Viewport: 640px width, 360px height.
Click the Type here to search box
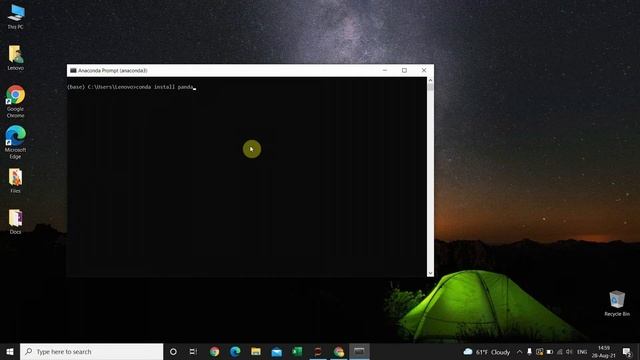coord(91,351)
